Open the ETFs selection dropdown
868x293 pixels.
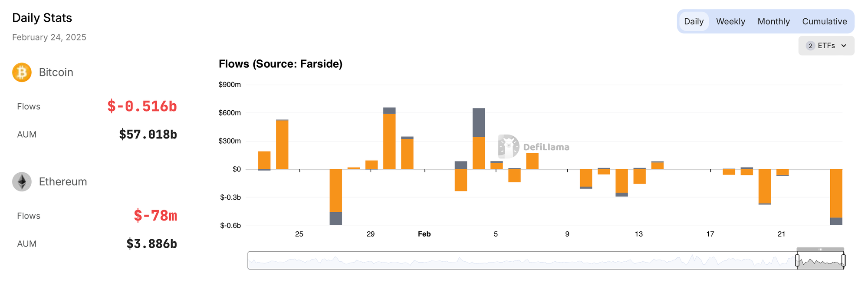tap(826, 46)
